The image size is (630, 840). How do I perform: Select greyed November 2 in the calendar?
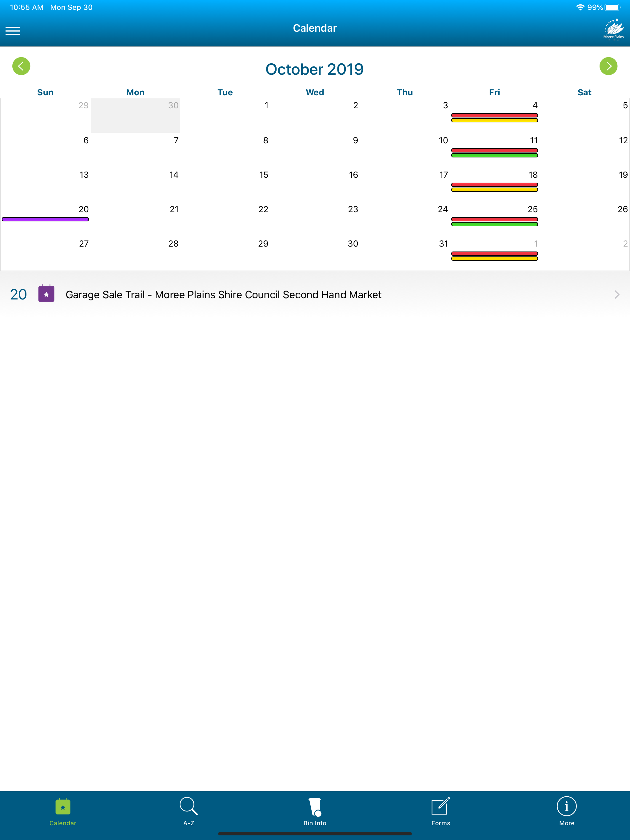584,254
